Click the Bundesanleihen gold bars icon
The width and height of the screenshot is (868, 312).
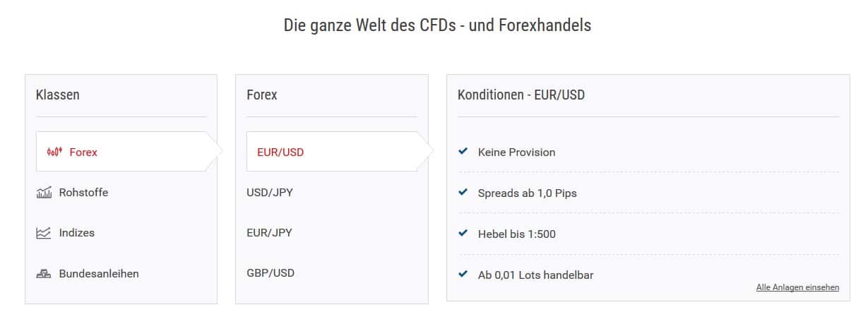coord(44,273)
